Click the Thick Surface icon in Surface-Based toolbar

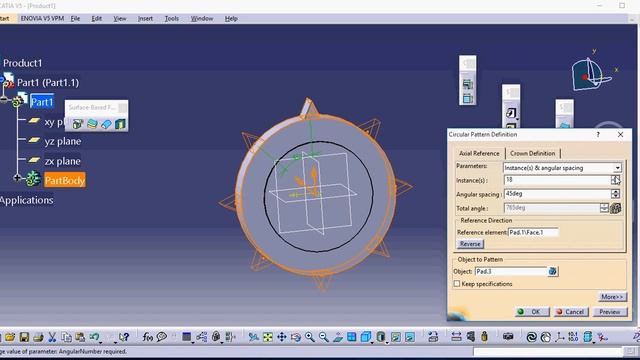tap(92, 124)
